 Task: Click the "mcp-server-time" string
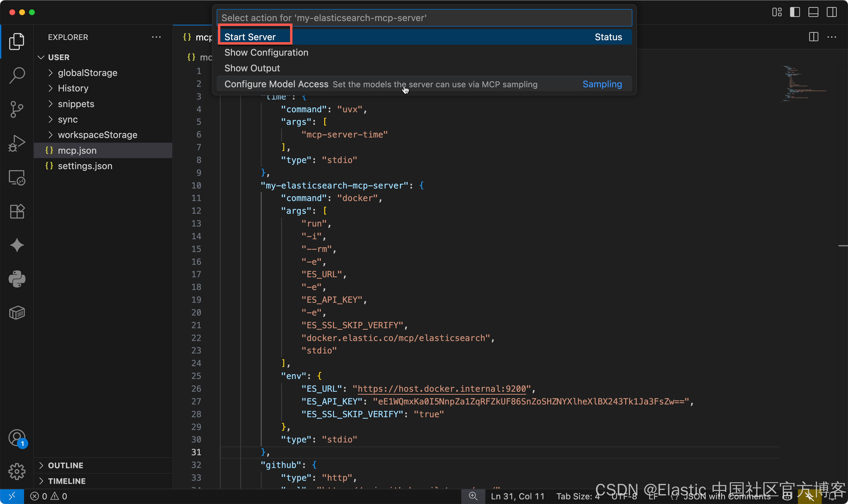[x=344, y=135]
